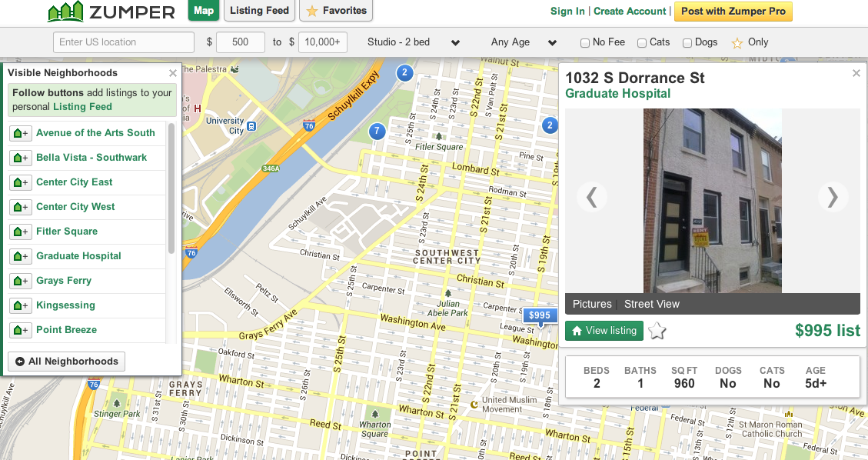Click the blue cluster marker labeled 7
The image size is (868, 460).
click(376, 131)
